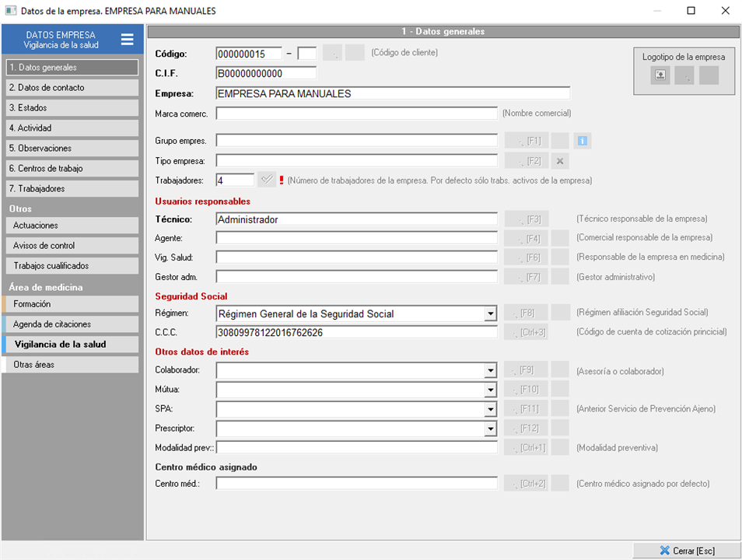This screenshot has height=560, width=742.
Task: Focus the Centro méd. input field
Action: click(x=356, y=484)
